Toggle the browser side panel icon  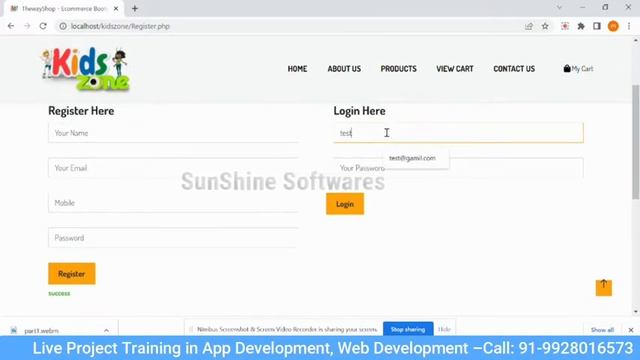coord(597,26)
